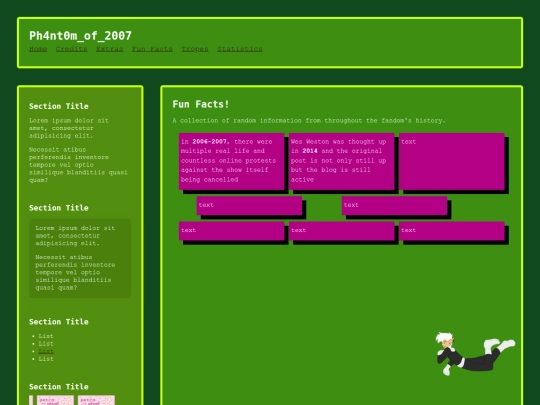Screen dimensions: 540x405
Task: Select the Wes Weston 2014 fact card
Action: pyautogui.click(x=342, y=161)
